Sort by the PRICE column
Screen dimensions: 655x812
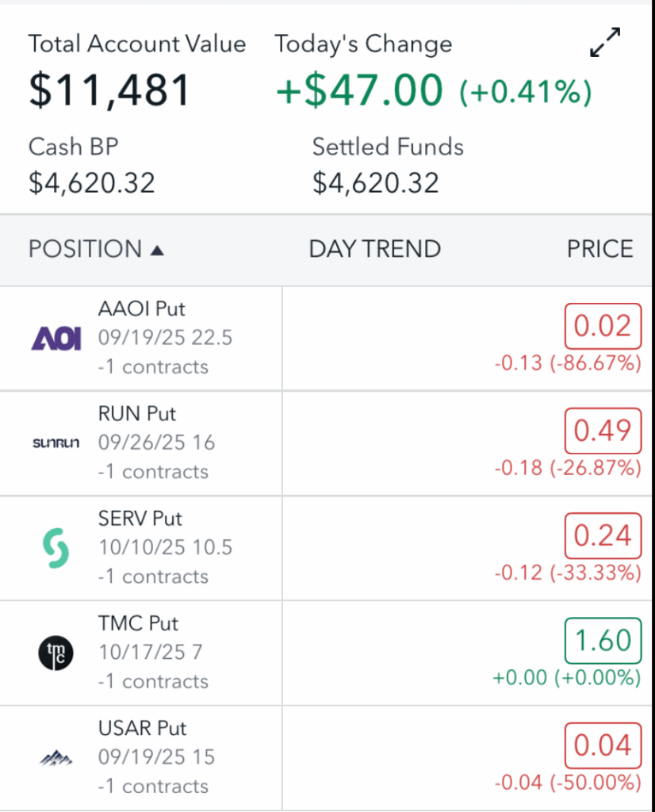point(599,249)
